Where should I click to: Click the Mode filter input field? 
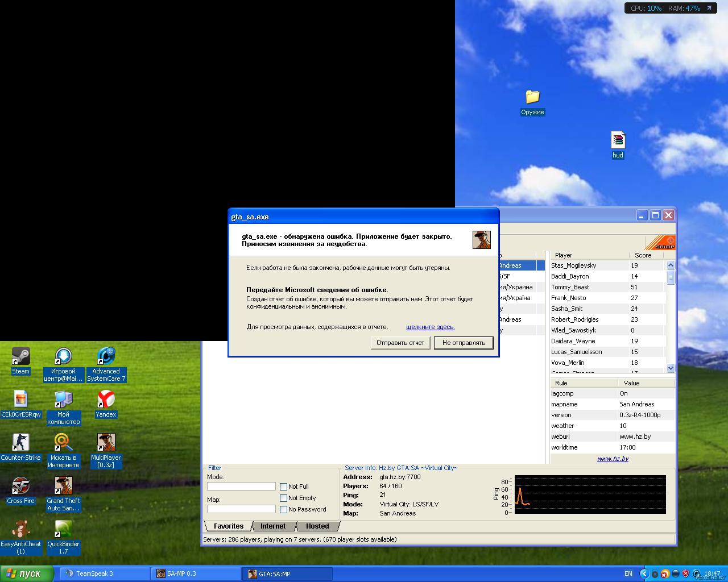click(x=241, y=487)
